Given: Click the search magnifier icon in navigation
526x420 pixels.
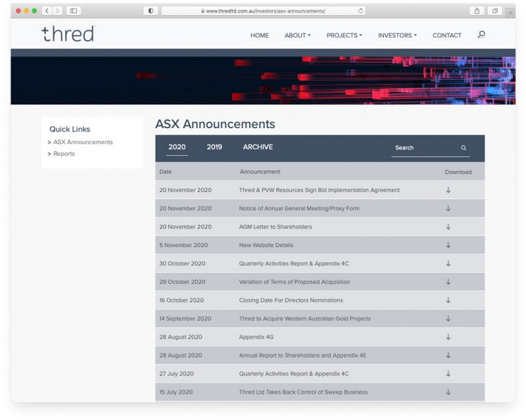Looking at the screenshot, I should tap(481, 35).
